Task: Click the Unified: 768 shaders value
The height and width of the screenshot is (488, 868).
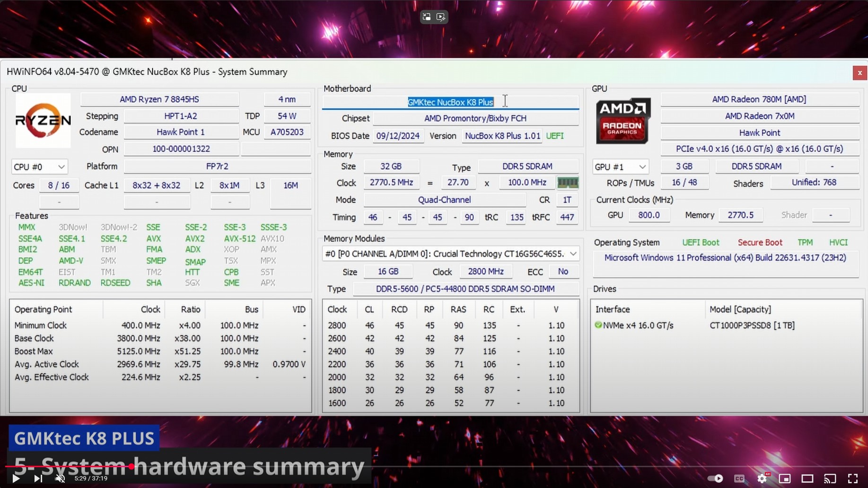Action: [x=814, y=183]
